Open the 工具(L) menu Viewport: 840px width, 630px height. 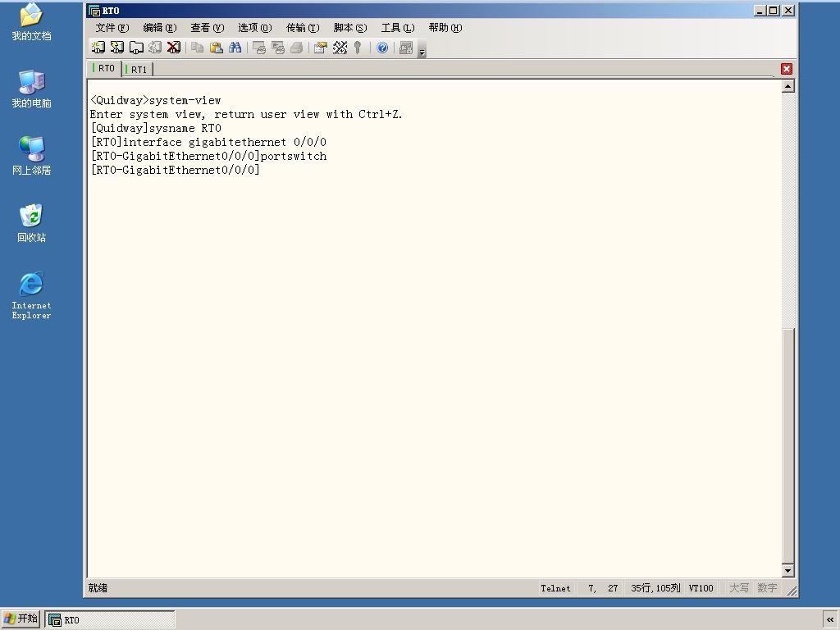tap(398, 28)
